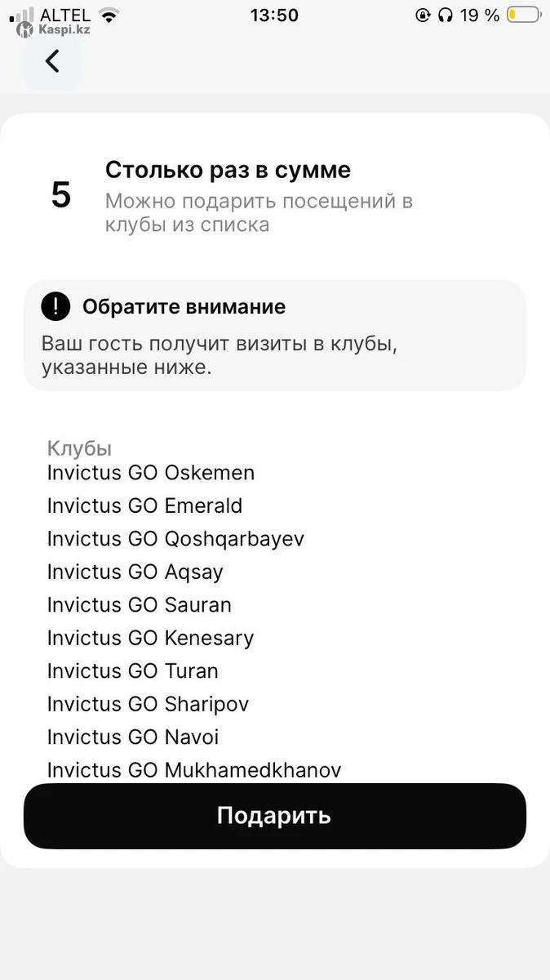
Task: Tap the battery indicator in status bar
Action: coord(523,15)
